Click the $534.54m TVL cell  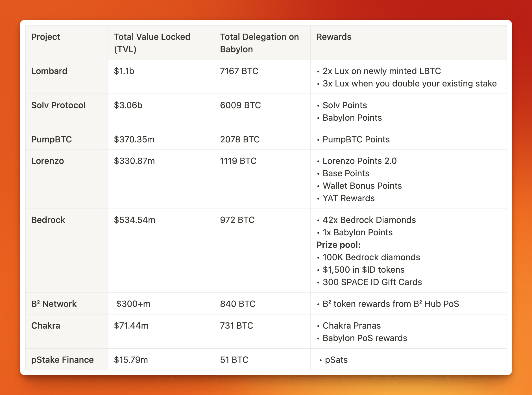coord(161,251)
